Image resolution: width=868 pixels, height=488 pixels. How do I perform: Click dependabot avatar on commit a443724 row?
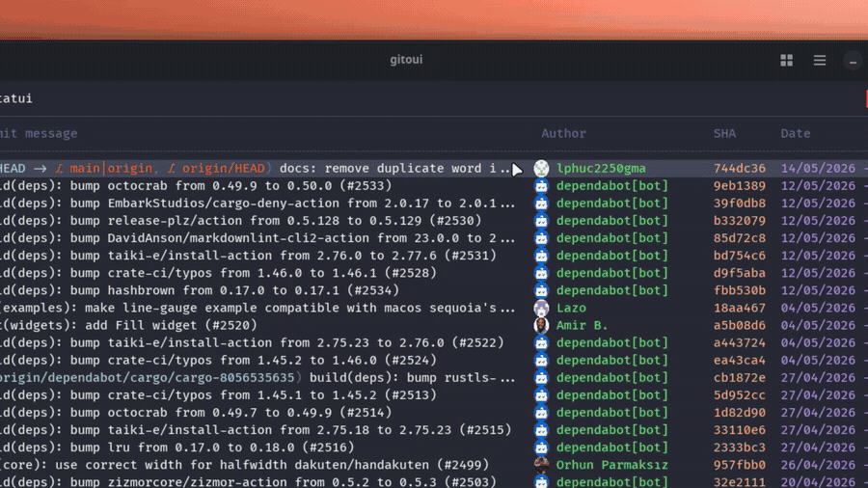tap(541, 342)
